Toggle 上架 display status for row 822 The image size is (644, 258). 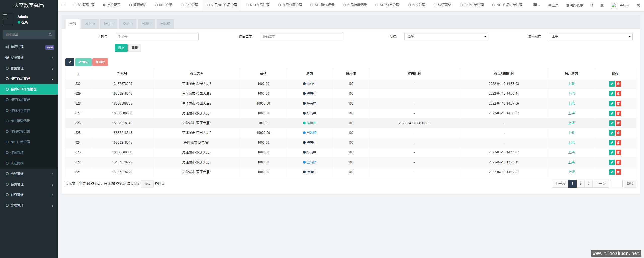pyautogui.click(x=571, y=162)
